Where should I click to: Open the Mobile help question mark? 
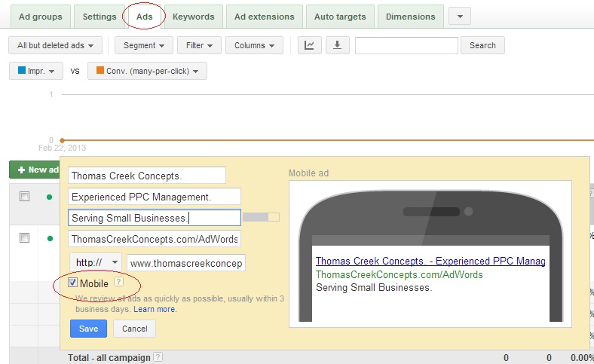pos(118,282)
